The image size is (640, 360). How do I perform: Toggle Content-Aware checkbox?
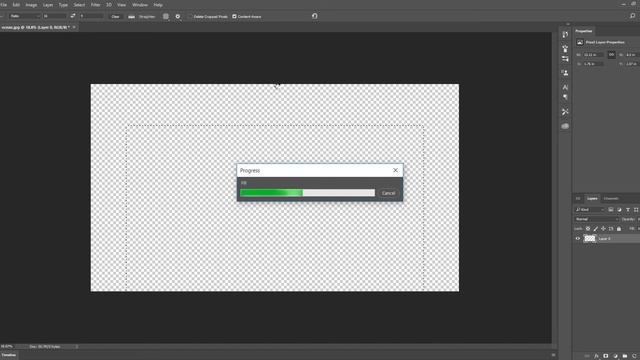[x=234, y=17]
